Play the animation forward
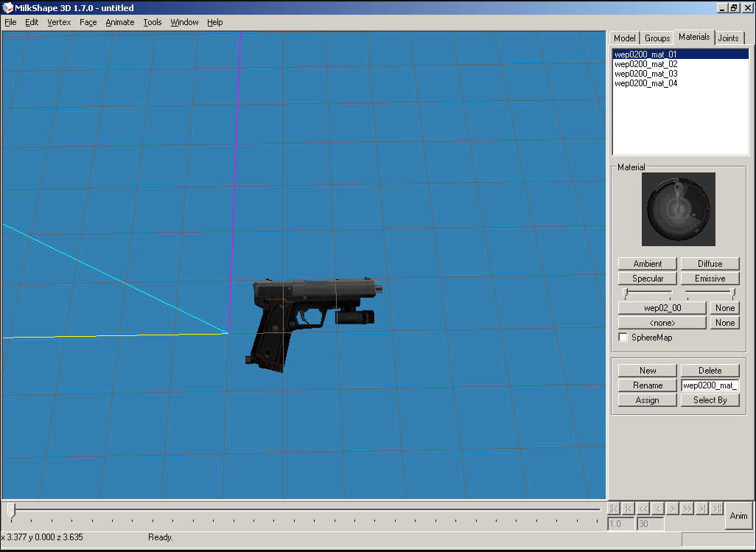Screen dimensions: 756x552 tap(687, 509)
